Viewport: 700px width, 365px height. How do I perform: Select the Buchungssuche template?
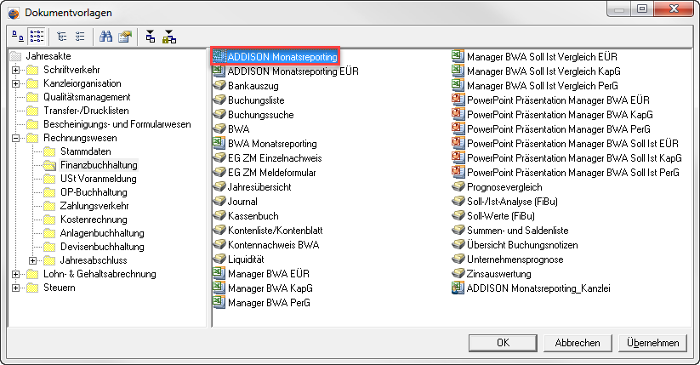(x=261, y=114)
